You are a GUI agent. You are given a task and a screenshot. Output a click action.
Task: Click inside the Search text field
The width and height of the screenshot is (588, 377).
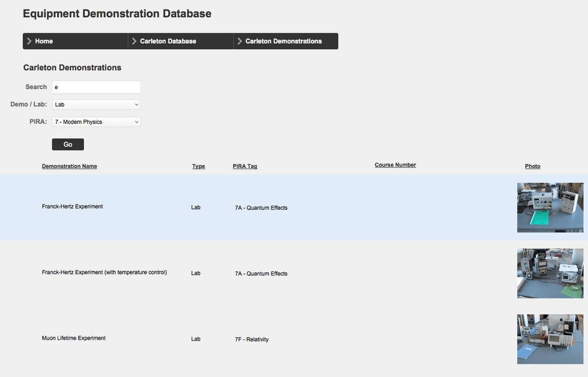click(x=96, y=87)
